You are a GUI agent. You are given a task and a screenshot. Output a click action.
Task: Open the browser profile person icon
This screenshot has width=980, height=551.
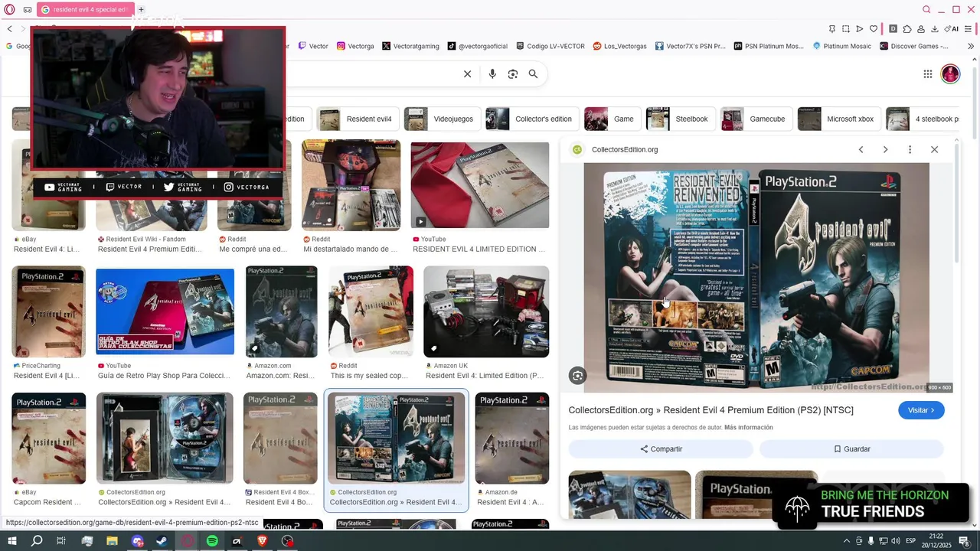point(921,29)
